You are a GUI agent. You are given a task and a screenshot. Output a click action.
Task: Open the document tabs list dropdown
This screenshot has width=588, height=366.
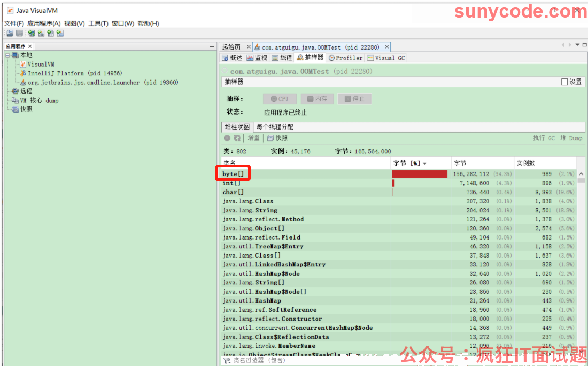click(578, 45)
